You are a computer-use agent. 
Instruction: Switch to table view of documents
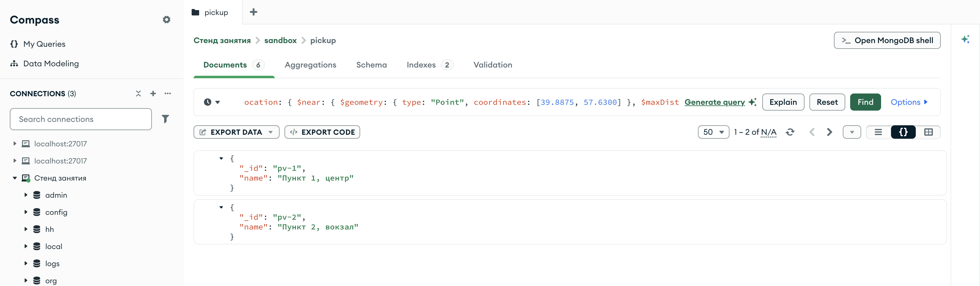(x=928, y=132)
